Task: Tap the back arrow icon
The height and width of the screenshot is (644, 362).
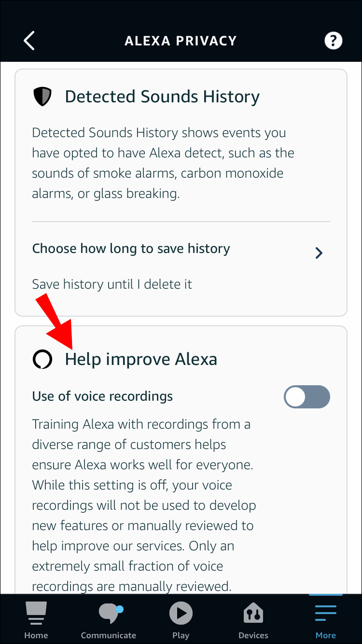Action: tap(29, 41)
